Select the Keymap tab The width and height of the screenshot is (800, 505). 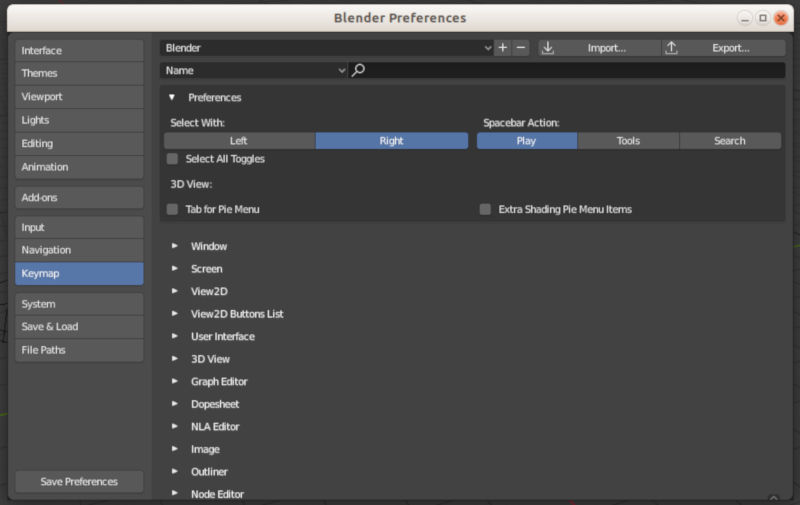coord(79,273)
